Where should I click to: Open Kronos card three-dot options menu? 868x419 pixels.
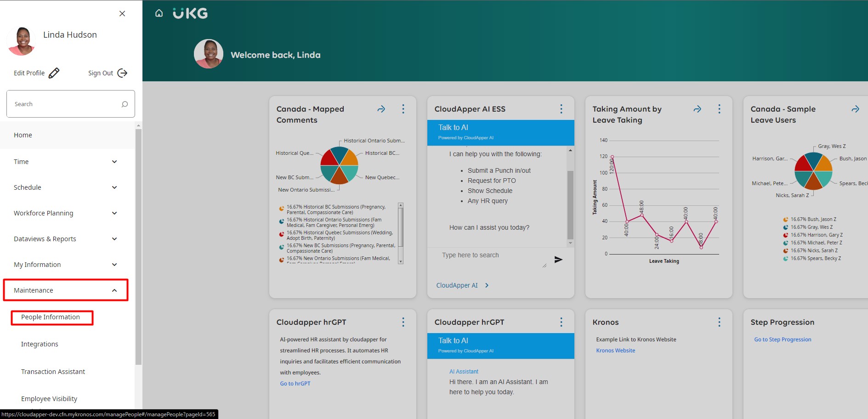719,322
